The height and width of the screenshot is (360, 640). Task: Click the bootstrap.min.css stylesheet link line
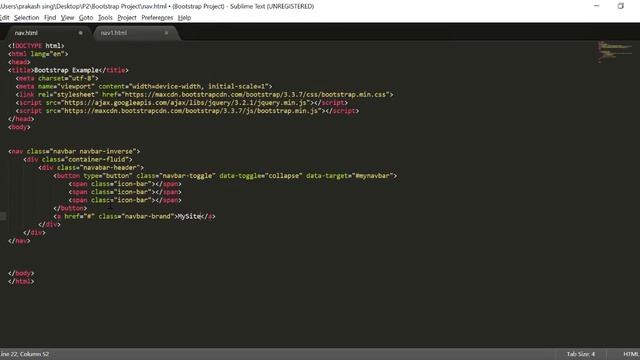[204, 95]
